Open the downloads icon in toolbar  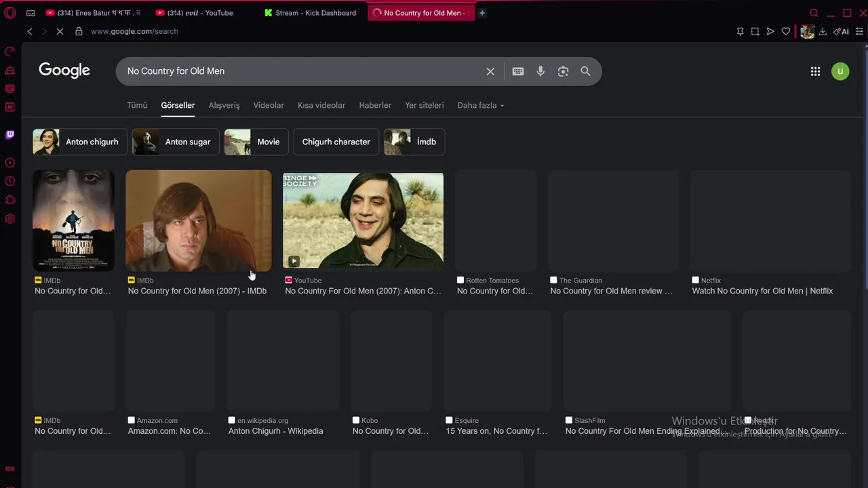[823, 31]
